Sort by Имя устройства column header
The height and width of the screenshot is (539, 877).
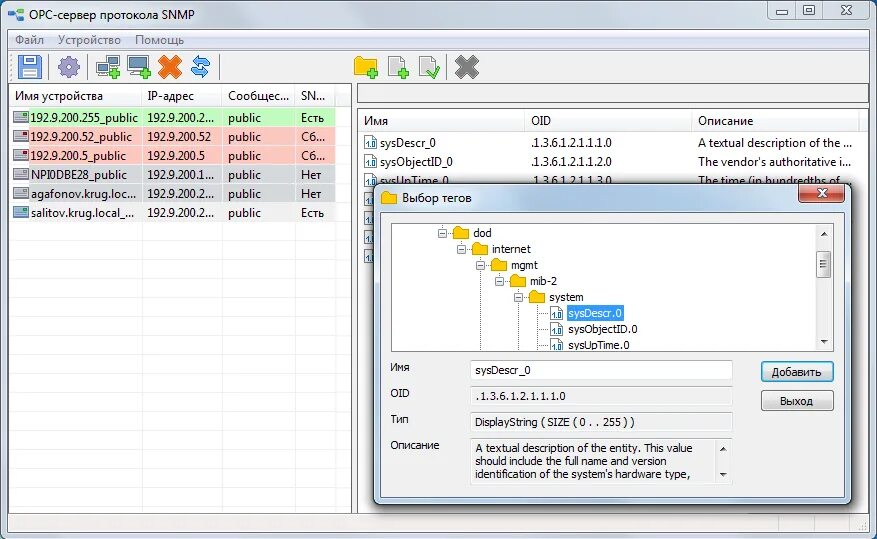point(76,96)
